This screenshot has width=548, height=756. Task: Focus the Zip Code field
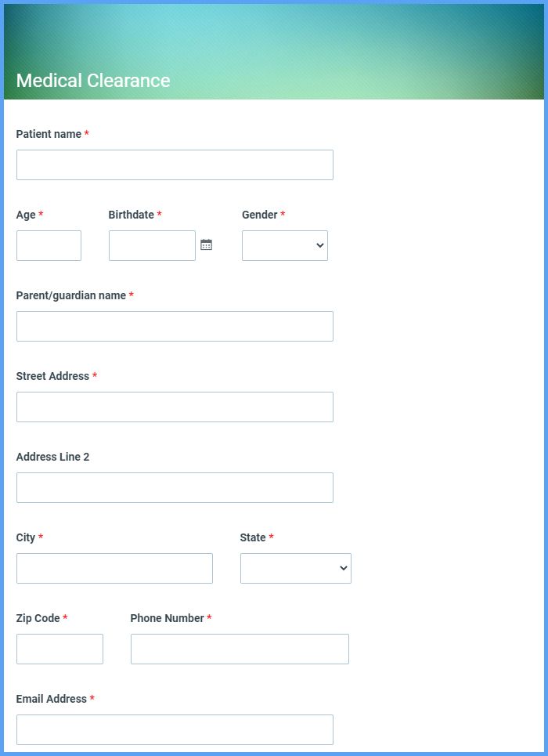[59, 649]
